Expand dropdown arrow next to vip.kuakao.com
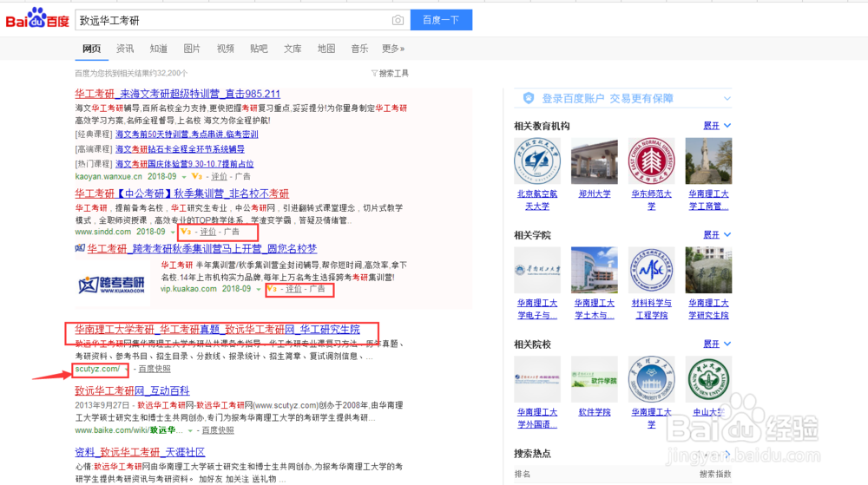This screenshot has width=868, height=485. (259, 289)
